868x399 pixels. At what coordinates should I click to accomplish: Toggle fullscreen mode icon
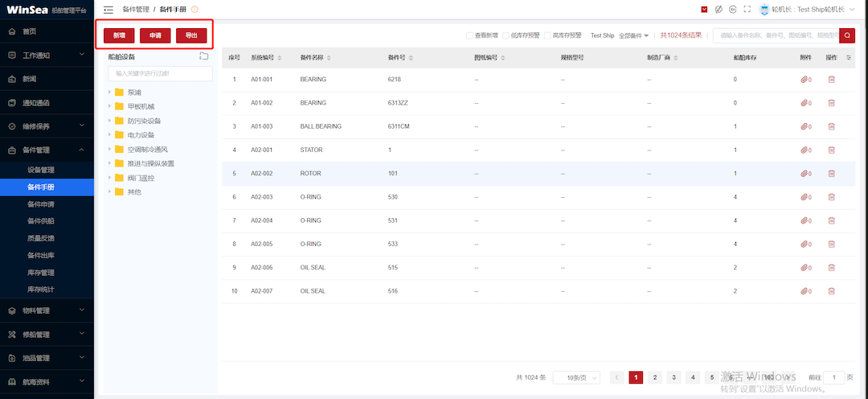click(747, 10)
